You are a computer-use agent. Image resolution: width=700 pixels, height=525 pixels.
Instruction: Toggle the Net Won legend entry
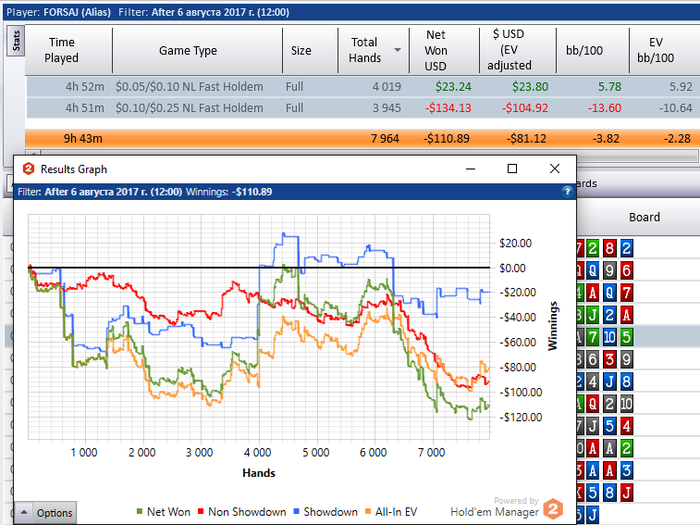click(163, 512)
